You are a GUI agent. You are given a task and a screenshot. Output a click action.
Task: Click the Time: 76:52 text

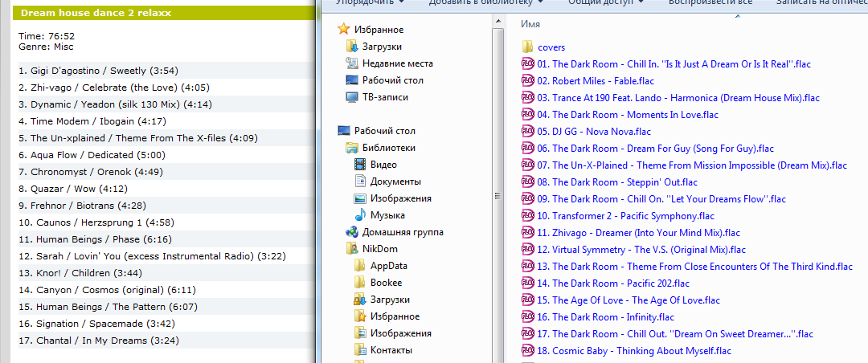[47, 36]
